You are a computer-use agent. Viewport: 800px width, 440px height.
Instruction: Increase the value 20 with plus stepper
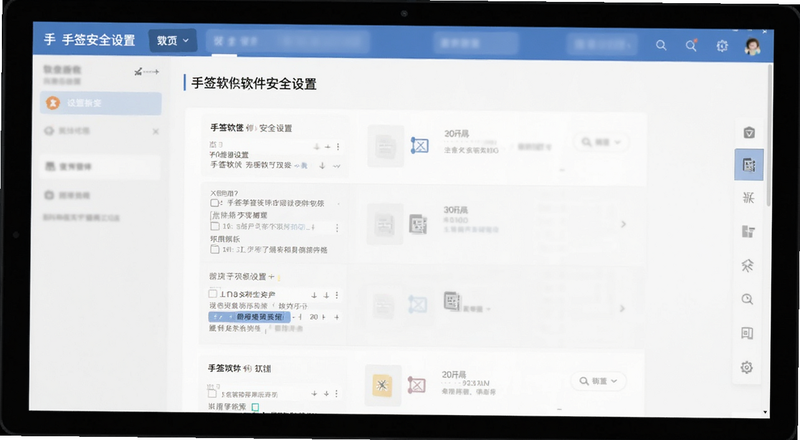337,317
